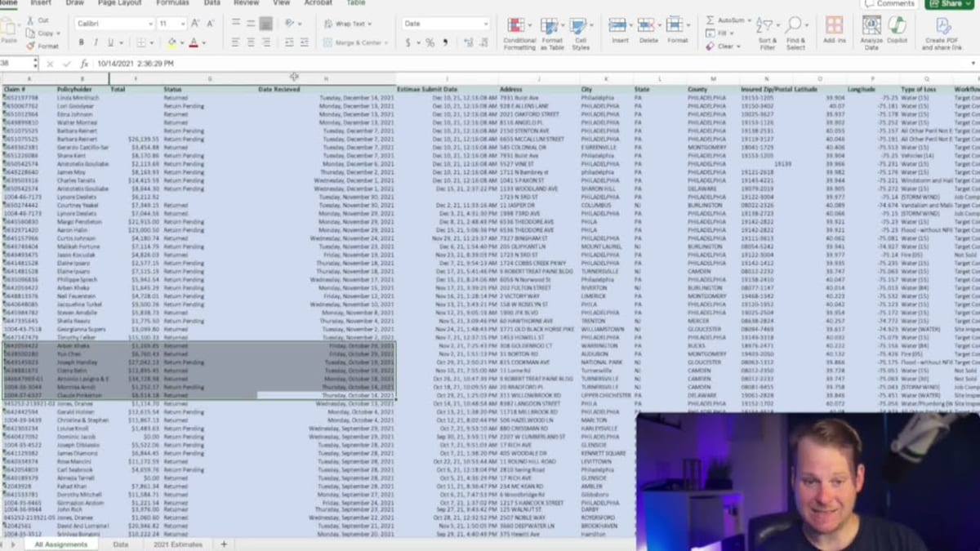Expand the formula bar chevron

coord(973,63)
